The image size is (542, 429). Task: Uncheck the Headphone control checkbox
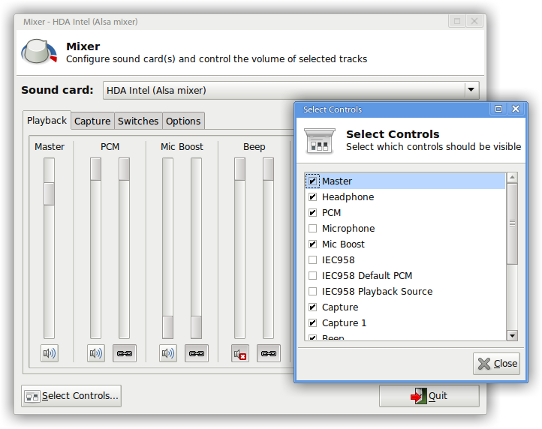point(312,197)
